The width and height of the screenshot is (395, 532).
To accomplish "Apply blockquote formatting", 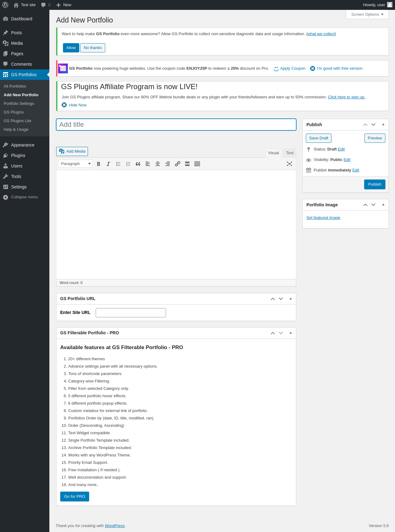I will pyautogui.click(x=138, y=164).
